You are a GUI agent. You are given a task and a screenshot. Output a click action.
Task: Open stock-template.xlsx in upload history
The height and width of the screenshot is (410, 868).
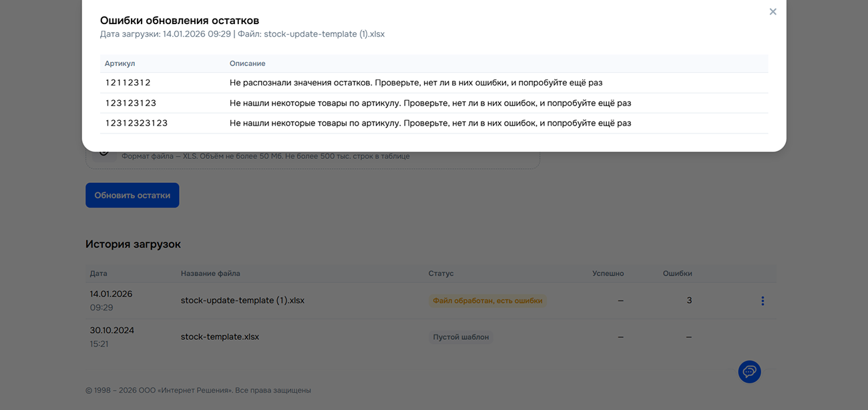(220, 337)
